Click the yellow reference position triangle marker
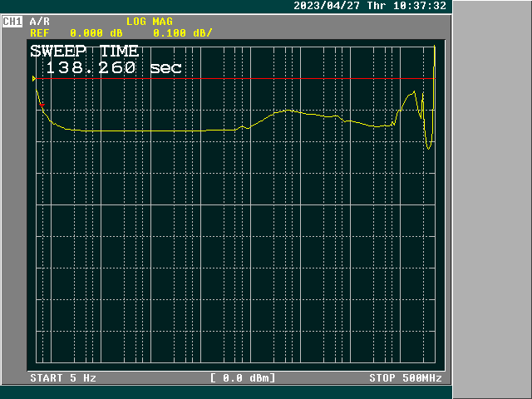The width and height of the screenshot is (532, 399). [34, 79]
